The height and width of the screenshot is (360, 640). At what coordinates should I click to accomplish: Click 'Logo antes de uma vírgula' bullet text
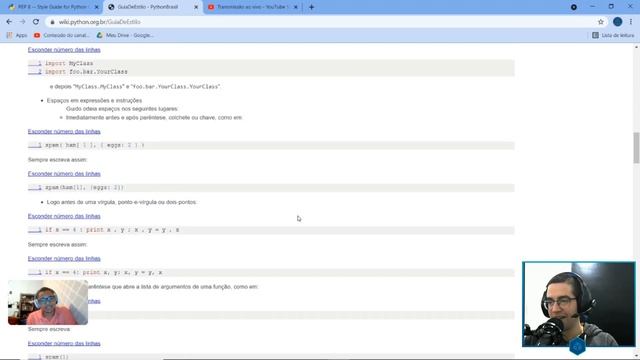pyautogui.click(x=122, y=202)
